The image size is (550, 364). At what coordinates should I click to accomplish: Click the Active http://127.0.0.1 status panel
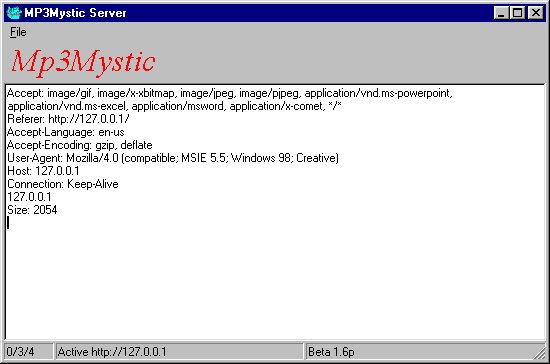[179, 352]
